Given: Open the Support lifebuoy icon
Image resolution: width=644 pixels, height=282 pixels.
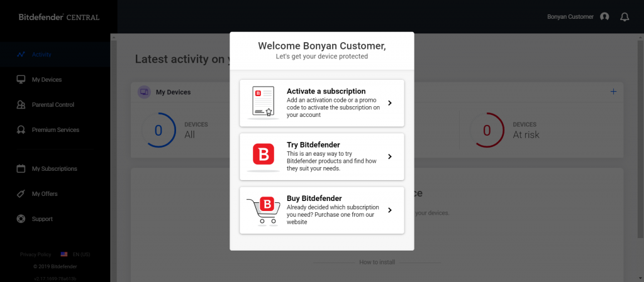Looking at the screenshot, I should (x=21, y=219).
